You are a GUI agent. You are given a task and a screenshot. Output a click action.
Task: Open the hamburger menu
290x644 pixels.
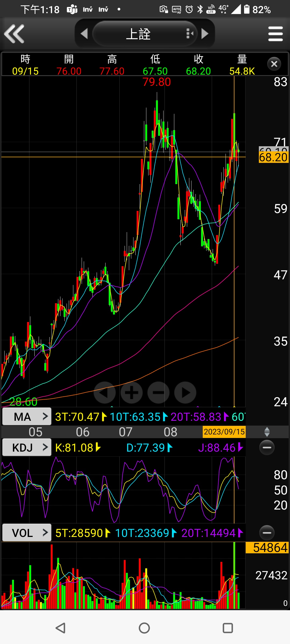(x=275, y=34)
